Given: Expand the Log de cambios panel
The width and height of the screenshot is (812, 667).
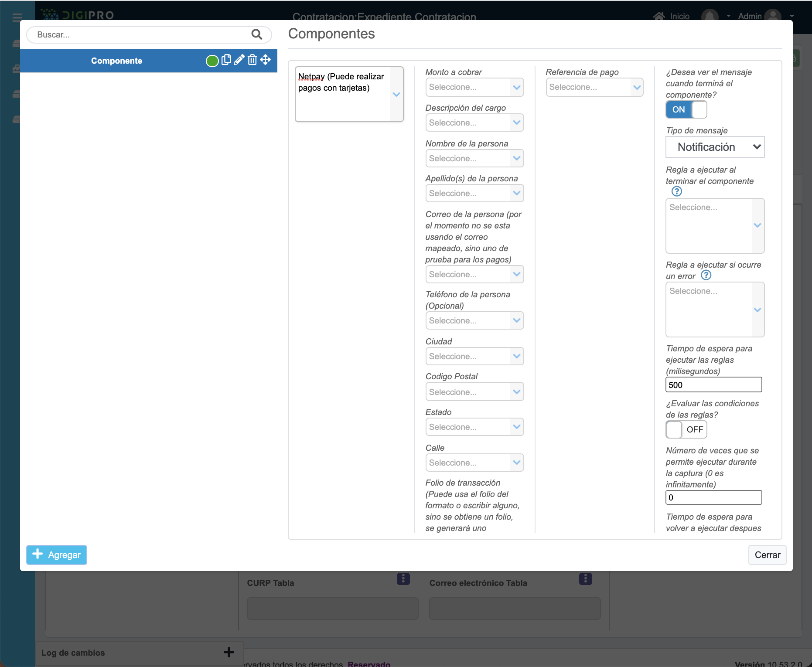Looking at the screenshot, I should [229, 652].
